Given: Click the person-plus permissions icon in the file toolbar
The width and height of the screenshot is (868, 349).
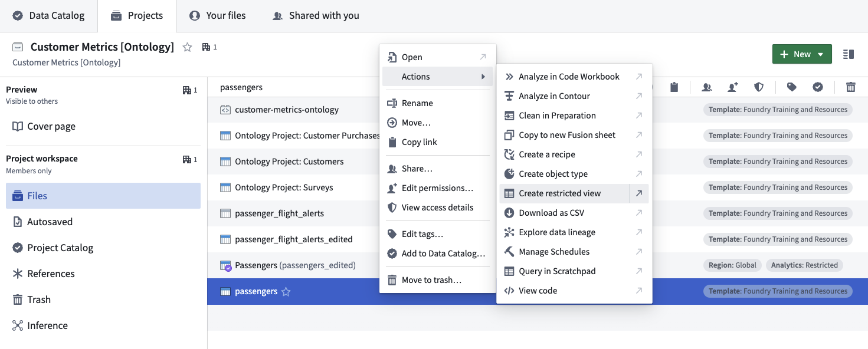Looking at the screenshot, I should click(733, 87).
